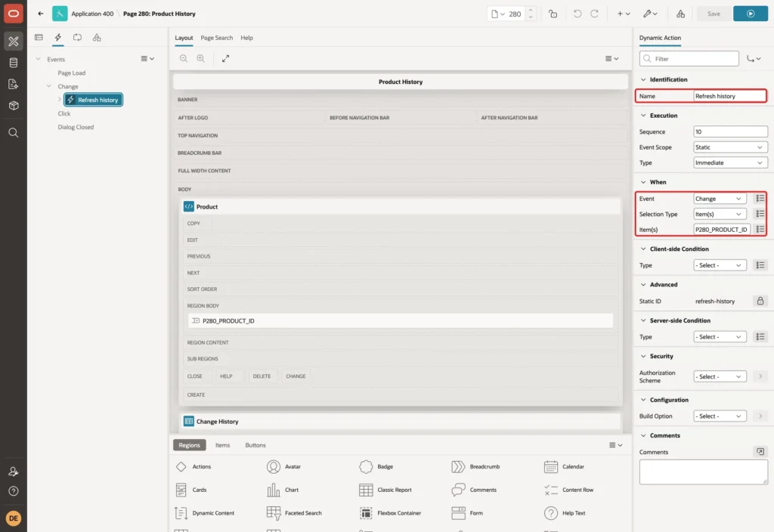The width and height of the screenshot is (774, 532).
Task: Expand the Refresh history tree node
Action: [59, 99]
